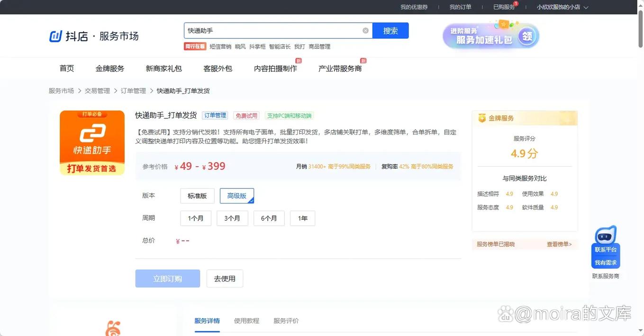Click the blue 搜索 button

coord(390,31)
